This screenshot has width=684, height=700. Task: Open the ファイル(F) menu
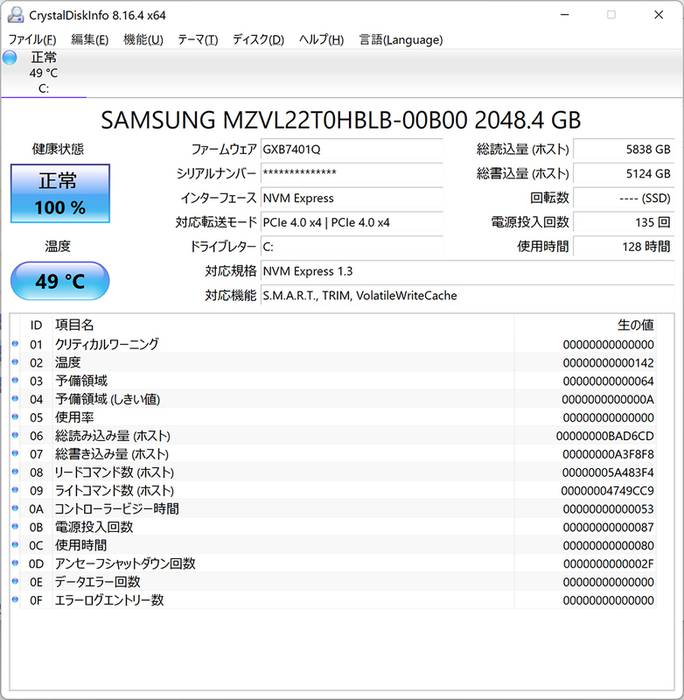click(32, 40)
